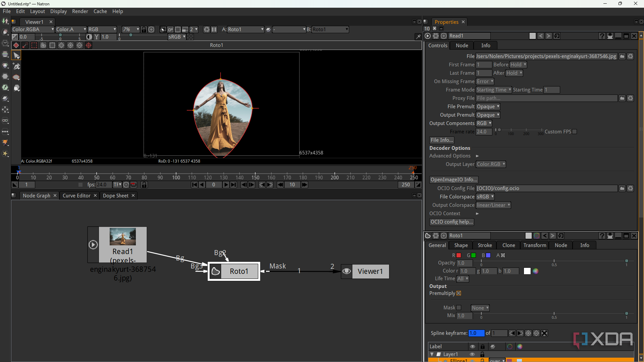Image resolution: width=644 pixels, height=362 pixels.
Task: Toggle the viewer zoom lock icon
Action: click(144, 29)
